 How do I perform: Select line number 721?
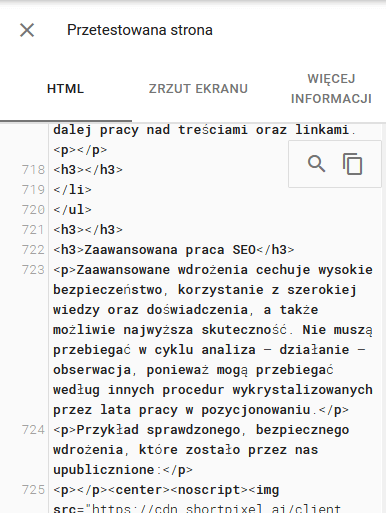(x=33, y=230)
